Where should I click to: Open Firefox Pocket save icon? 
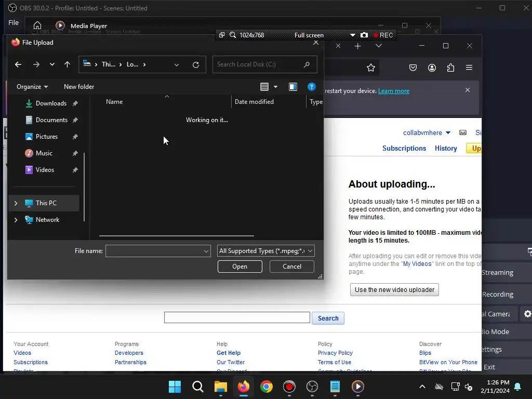coord(413,68)
